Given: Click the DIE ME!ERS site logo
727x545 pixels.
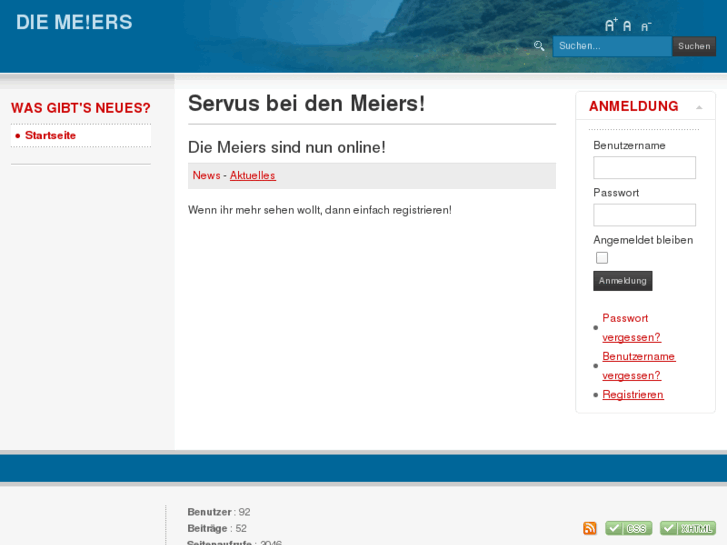Looking at the screenshot, I should pyautogui.click(x=74, y=22).
